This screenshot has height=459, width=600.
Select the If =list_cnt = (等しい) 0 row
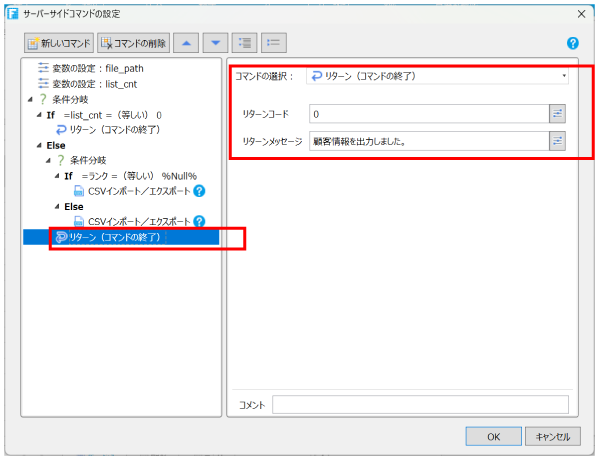coord(104,115)
